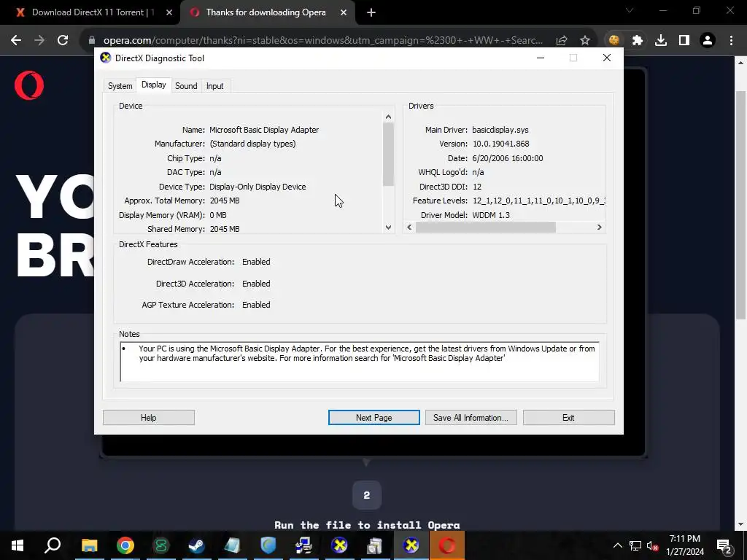The width and height of the screenshot is (747, 560).
Task: Click Drivers panel scroll right arrow
Action: pyautogui.click(x=600, y=227)
